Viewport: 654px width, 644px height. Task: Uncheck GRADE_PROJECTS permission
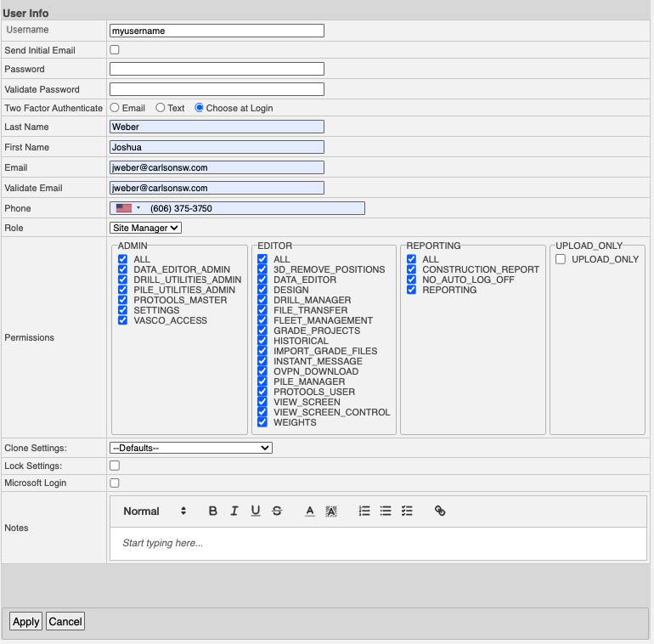click(x=262, y=330)
